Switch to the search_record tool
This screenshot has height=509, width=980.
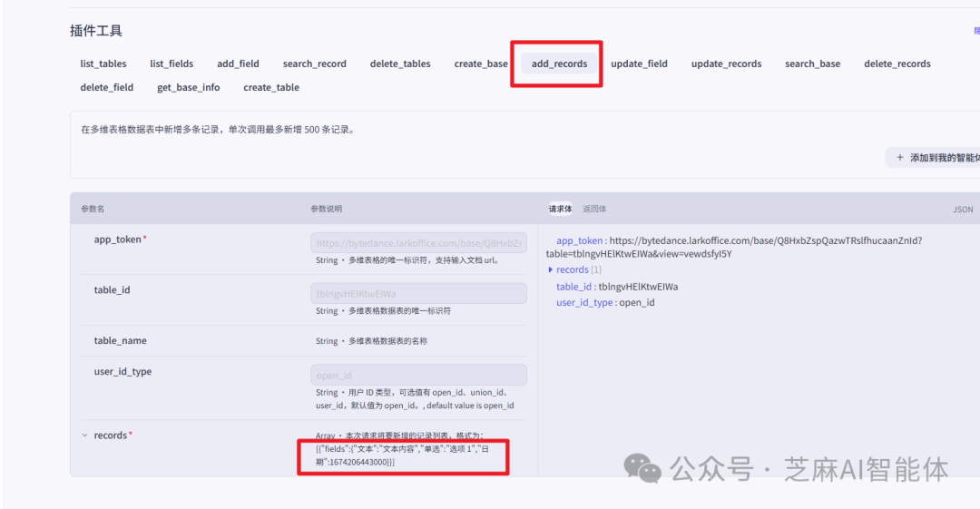pos(314,64)
